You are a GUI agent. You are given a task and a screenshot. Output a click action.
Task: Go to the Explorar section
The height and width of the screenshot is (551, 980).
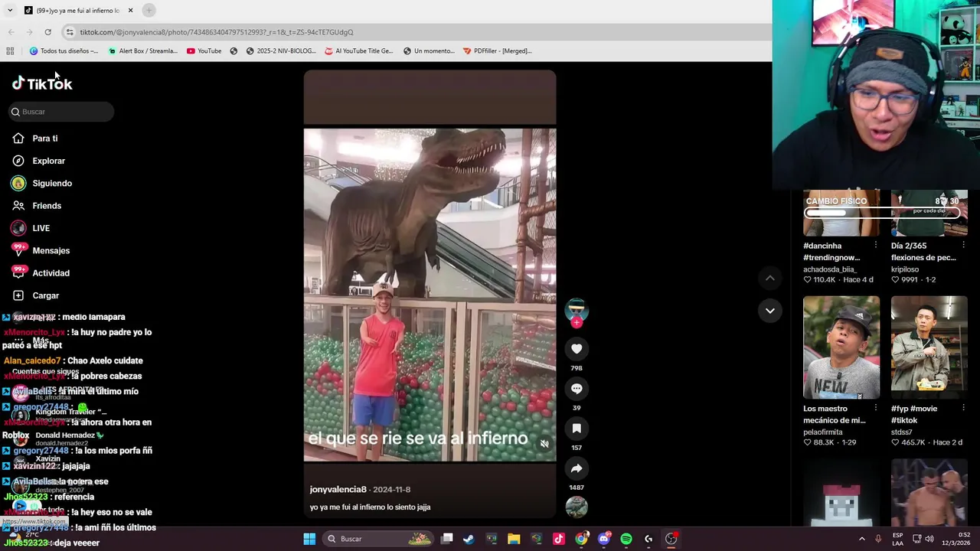(48, 161)
